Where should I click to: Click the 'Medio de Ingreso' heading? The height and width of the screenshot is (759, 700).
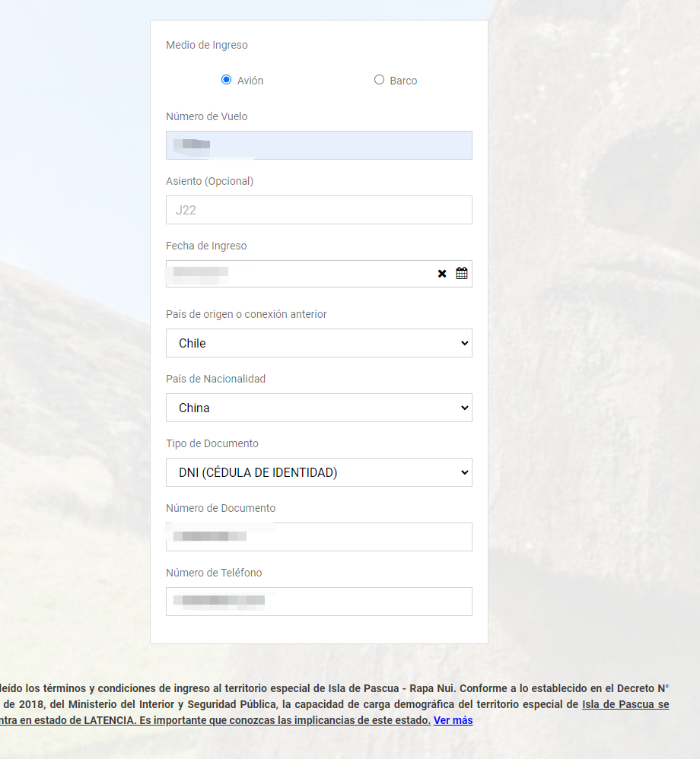coord(207,45)
